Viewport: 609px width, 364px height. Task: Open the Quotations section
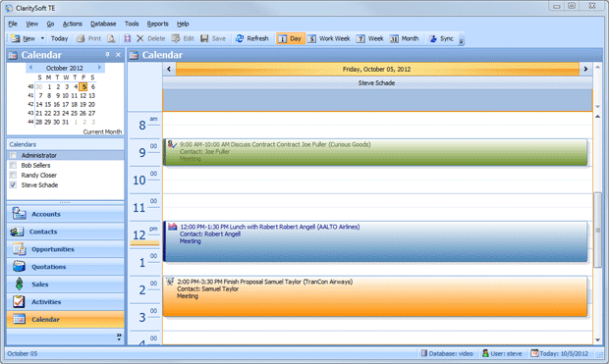pyautogui.click(x=65, y=267)
